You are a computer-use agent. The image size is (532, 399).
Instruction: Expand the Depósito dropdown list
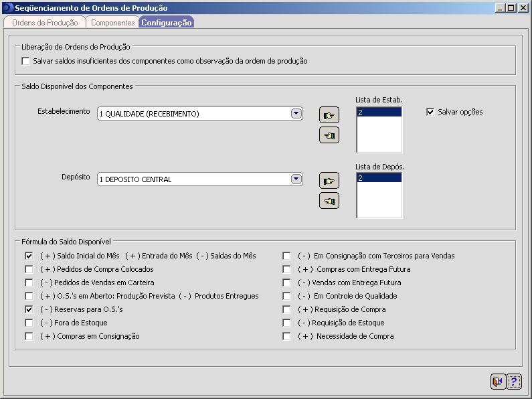[x=296, y=179]
